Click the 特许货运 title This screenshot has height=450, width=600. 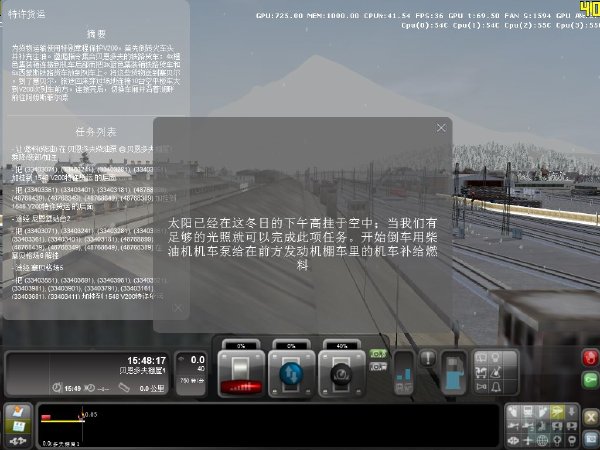coord(26,14)
